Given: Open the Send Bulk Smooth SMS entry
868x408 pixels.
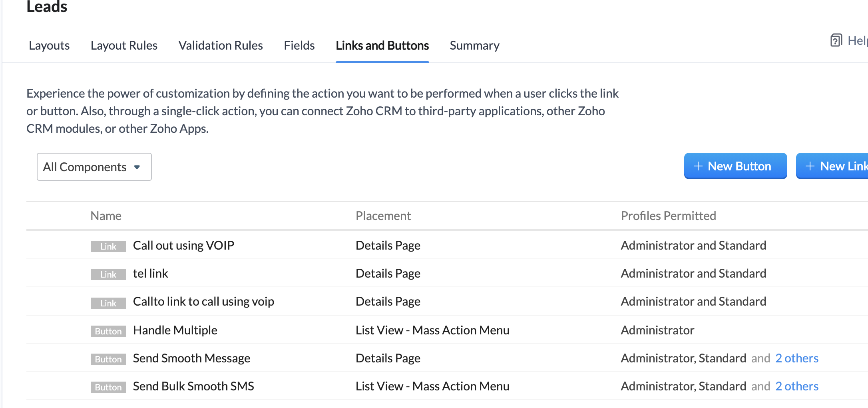Looking at the screenshot, I should [x=193, y=386].
